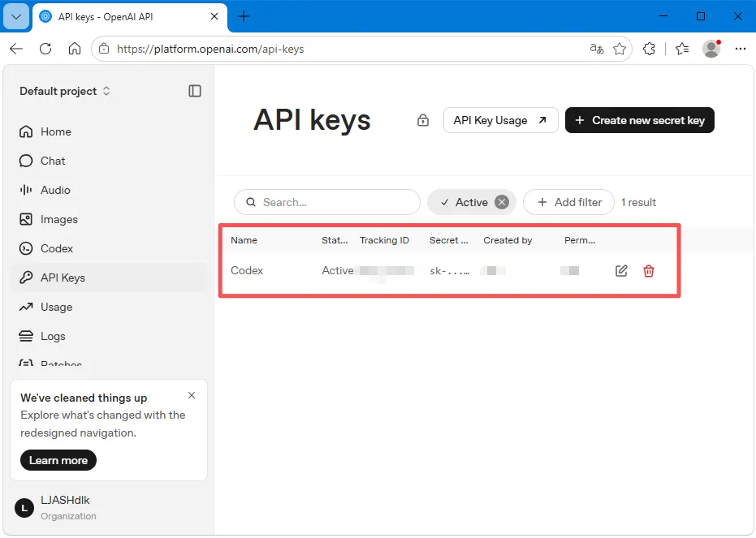The width and height of the screenshot is (756, 538).
Task: Go to Home in the sidebar
Action: coord(109,131)
